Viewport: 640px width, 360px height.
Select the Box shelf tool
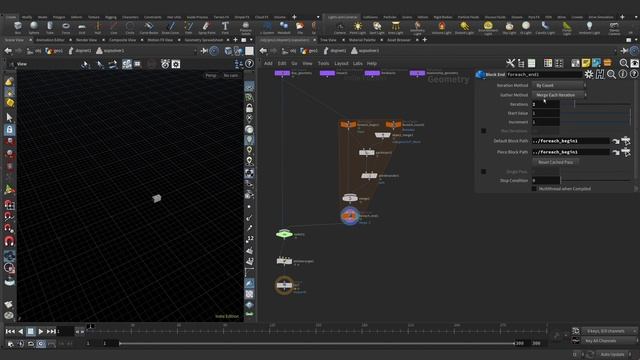(18, 27)
